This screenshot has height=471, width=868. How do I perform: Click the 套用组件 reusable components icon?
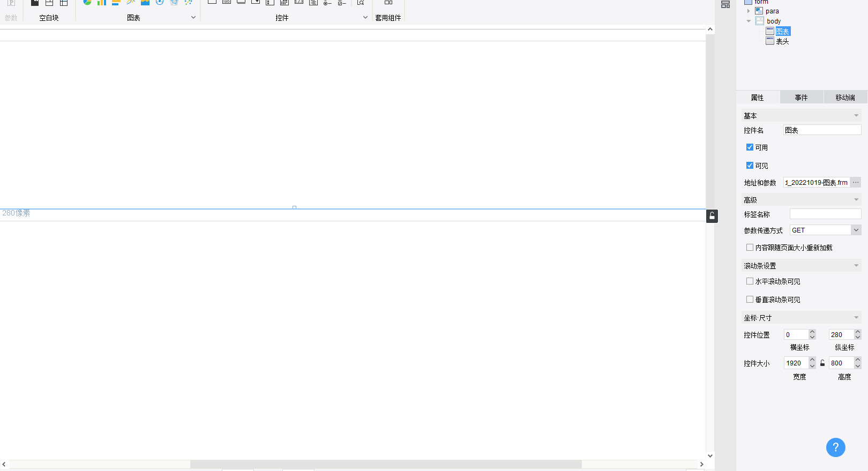point(388,3)
